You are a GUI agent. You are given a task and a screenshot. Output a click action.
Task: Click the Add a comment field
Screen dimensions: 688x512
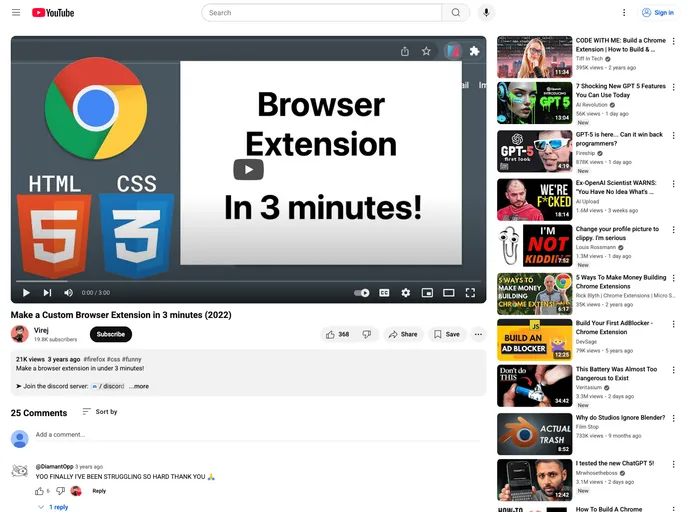(x=258, y=435)
